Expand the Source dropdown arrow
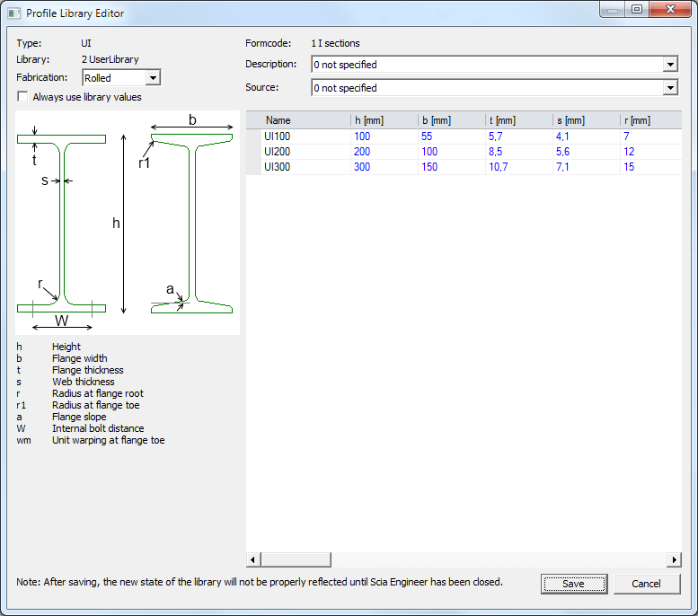 [670, 88]
